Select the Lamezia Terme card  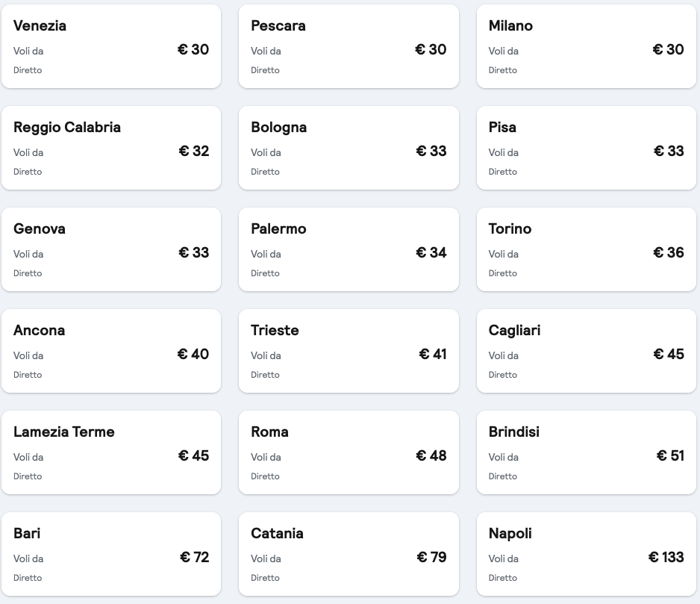click(x=111, y=452)
